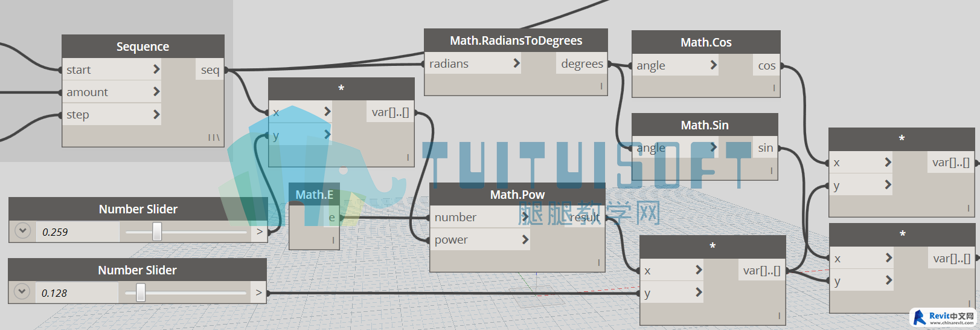This screenshot has width=980, height=330.
Task: Select the Math.Cos node header
Action: 706,42
